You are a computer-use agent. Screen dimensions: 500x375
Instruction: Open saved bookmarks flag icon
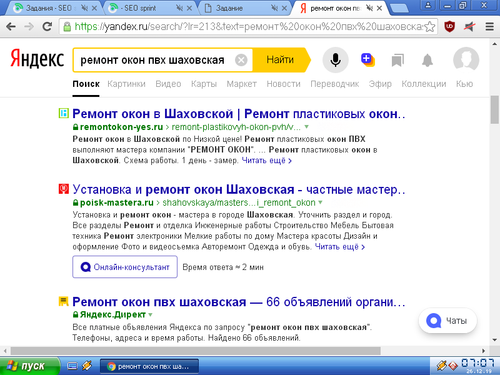point(397,60)
